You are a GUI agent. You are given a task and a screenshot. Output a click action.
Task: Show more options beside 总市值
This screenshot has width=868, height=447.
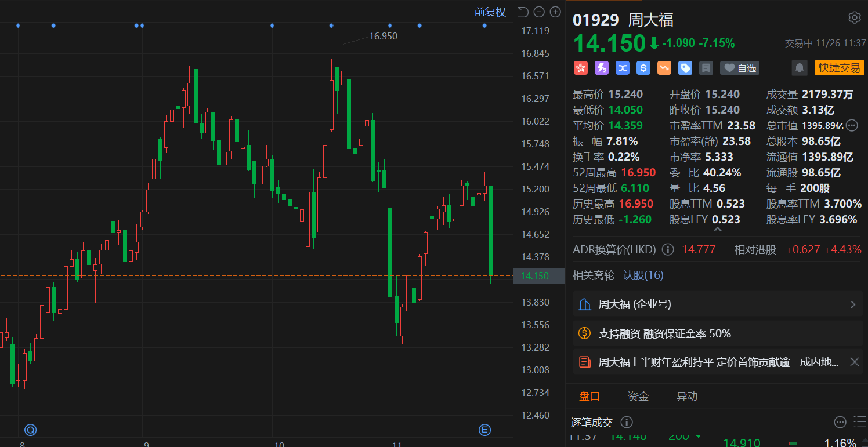pyautogui.click(x=852, y=125)
